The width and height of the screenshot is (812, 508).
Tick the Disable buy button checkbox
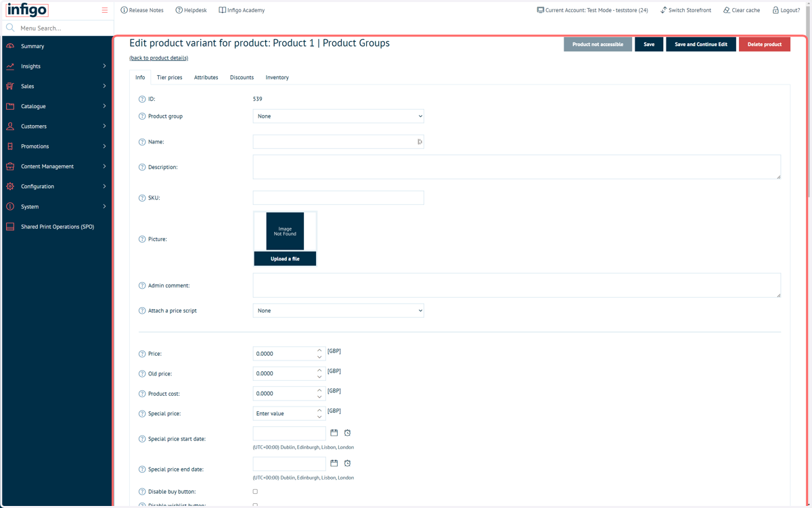[255, 492]
